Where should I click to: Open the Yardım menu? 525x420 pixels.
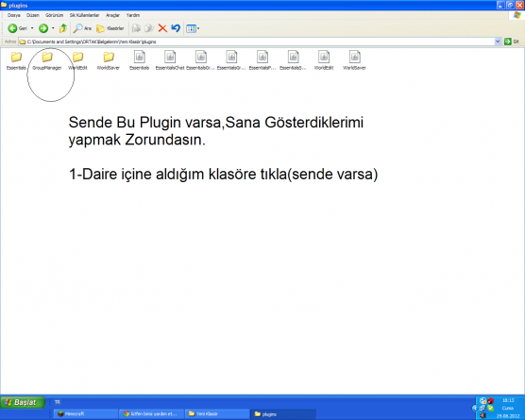click(133, 15)
